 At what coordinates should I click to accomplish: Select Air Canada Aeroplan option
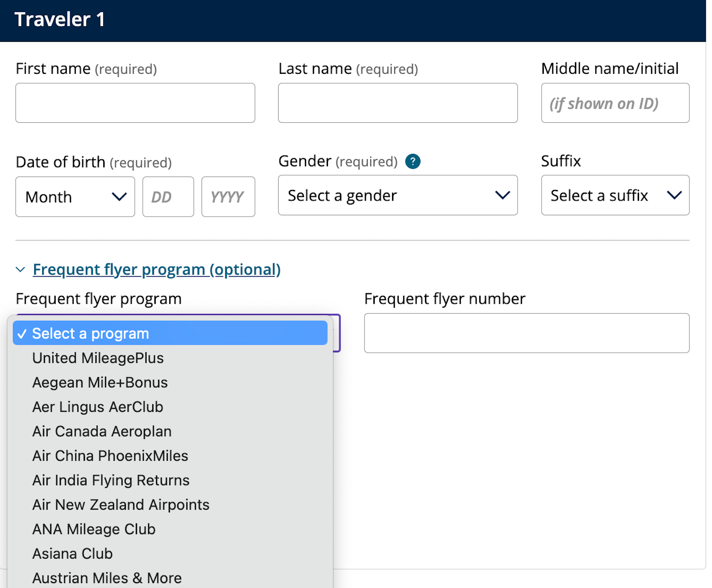102,431
